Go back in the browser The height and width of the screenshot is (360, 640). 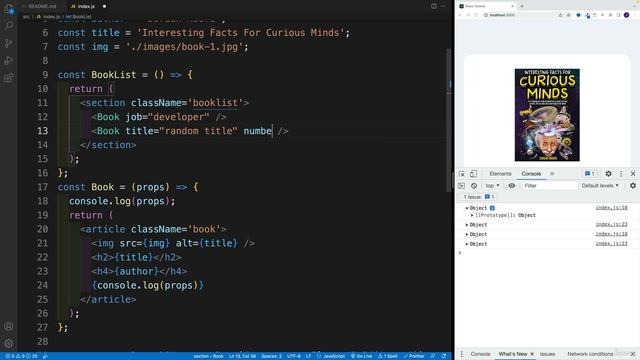coord(460,15)
